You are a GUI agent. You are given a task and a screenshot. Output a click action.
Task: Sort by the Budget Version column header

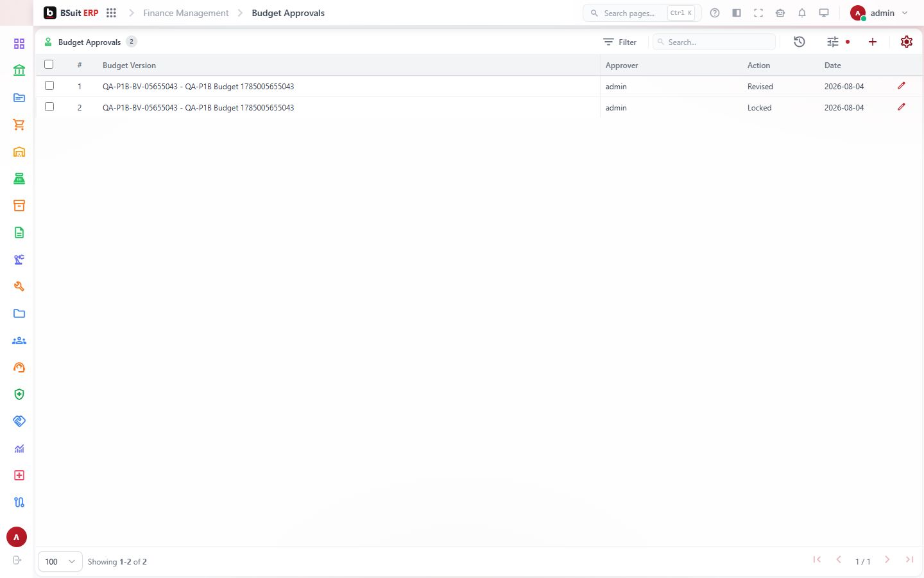tap(129, 66)
